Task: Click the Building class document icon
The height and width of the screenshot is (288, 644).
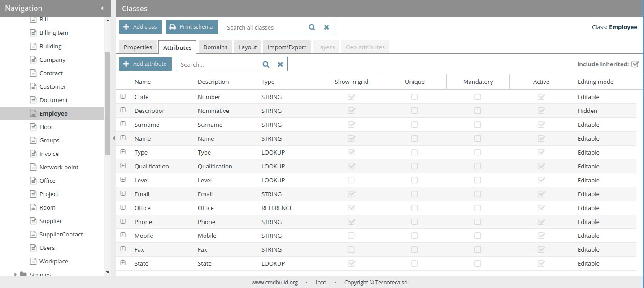Action: tap(33, 46)
